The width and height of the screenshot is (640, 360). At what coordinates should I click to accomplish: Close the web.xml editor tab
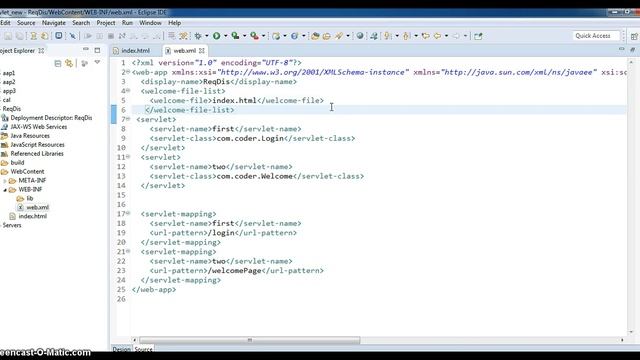click(202, 51)
